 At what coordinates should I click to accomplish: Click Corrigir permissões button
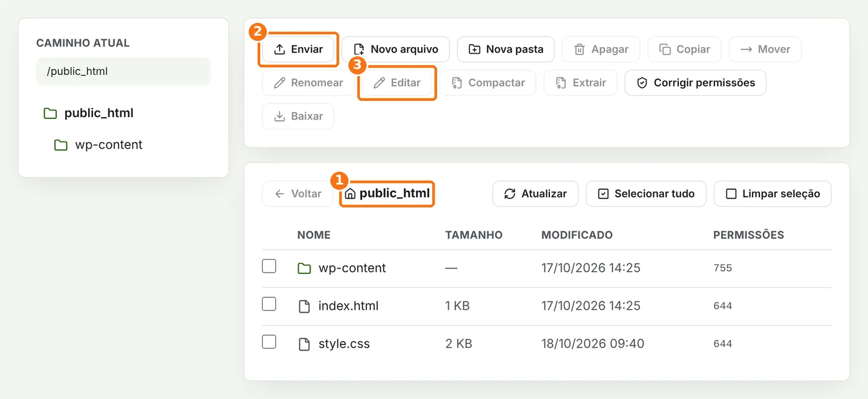pos(695,82)
